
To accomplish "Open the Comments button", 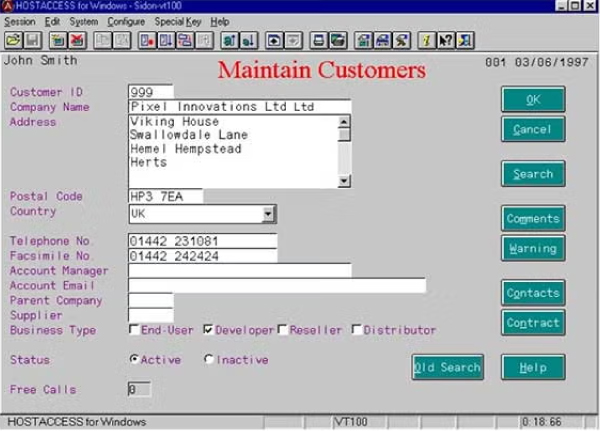I will [x=533, y=218].
